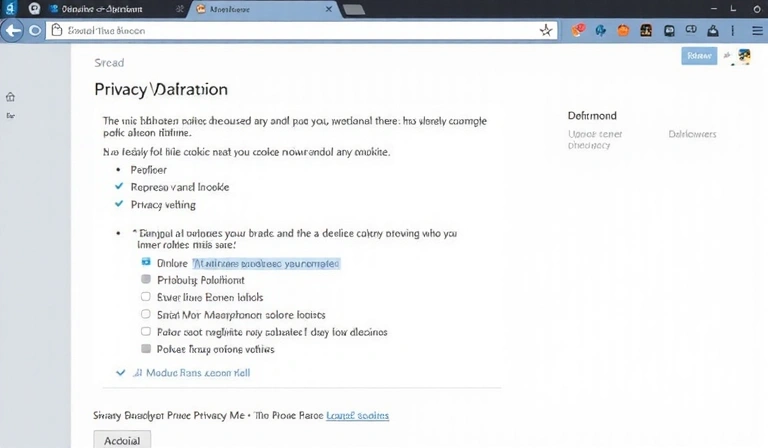The height and width of the screenshot is (448, 768).
Task: Click the "Represo vand Inooke" text
Action: coord(180,187)
